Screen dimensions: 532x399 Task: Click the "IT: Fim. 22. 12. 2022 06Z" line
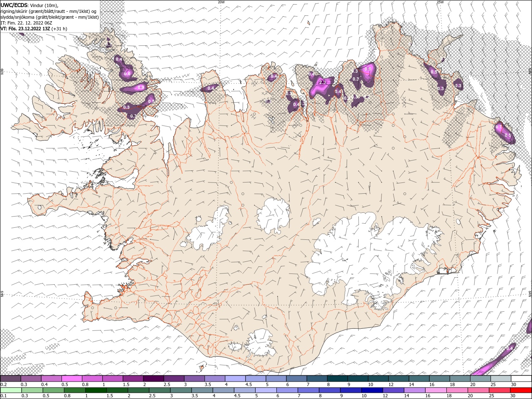(x=26, y=23)
